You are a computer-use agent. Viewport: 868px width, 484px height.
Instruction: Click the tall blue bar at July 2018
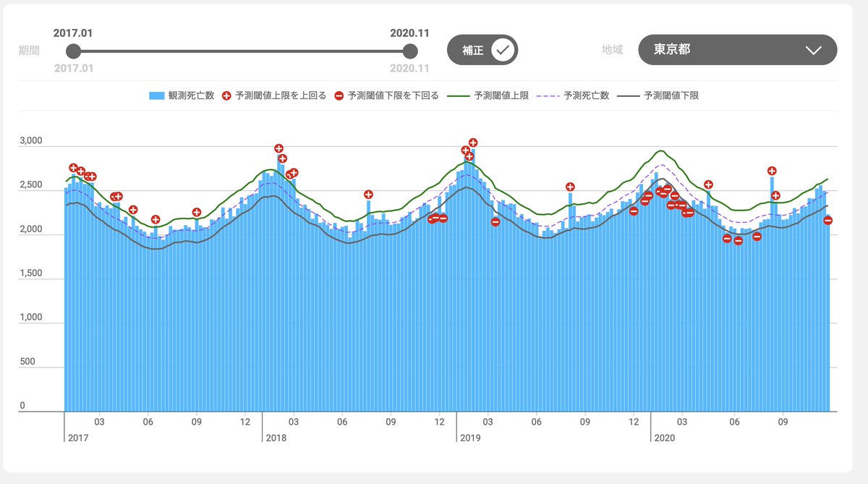[368, 306]
